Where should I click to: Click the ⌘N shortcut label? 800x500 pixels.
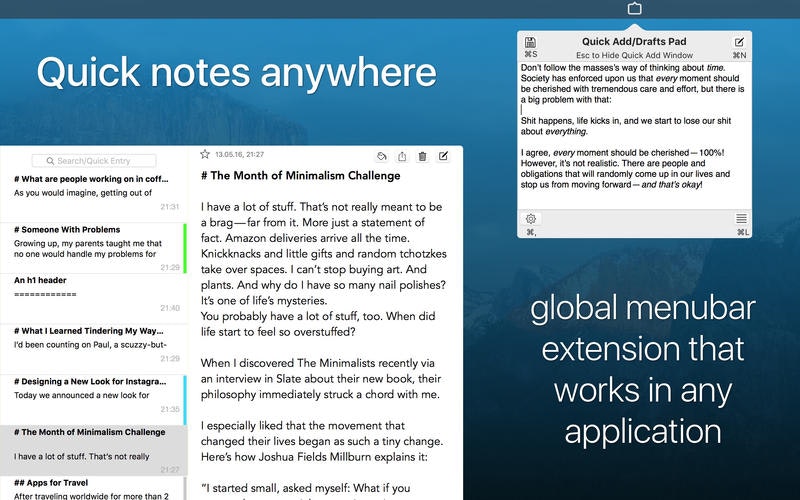739,55
